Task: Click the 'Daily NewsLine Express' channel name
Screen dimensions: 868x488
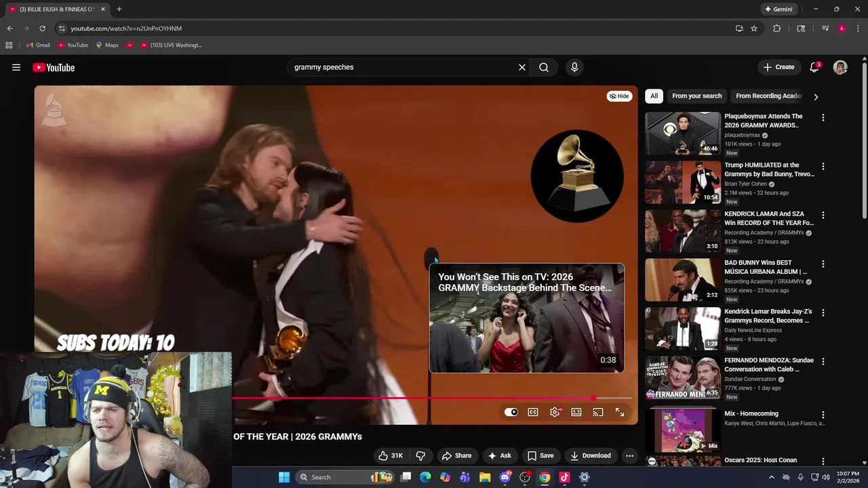Action: point(753,330)
